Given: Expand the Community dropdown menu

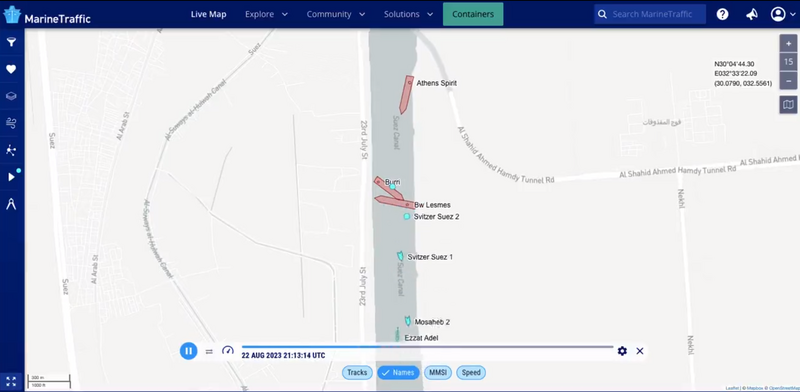Looking at the screenshot, I should coord(336,14).
